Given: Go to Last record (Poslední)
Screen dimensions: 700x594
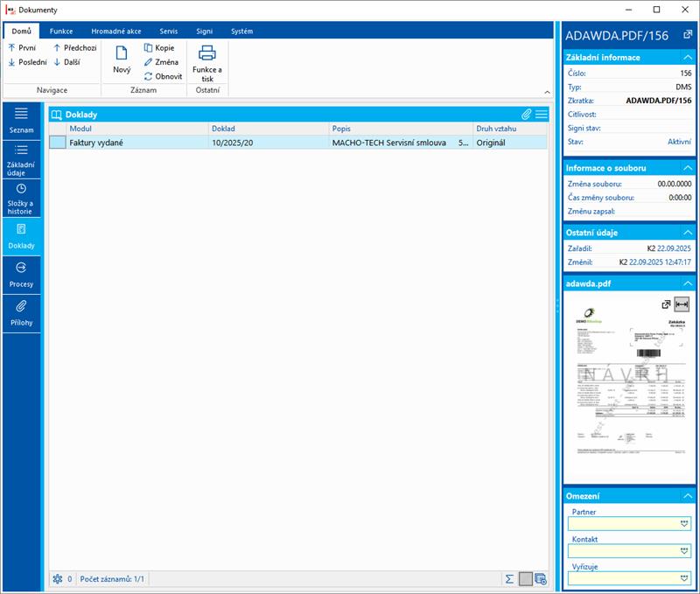Looking at the screenshot, I should [x=27, y=62].
